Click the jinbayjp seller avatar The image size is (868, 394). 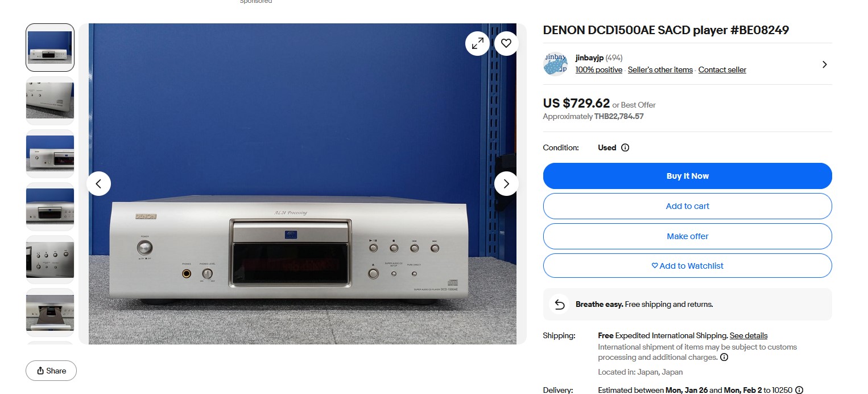pyautogui.click(x=555, y=64)
